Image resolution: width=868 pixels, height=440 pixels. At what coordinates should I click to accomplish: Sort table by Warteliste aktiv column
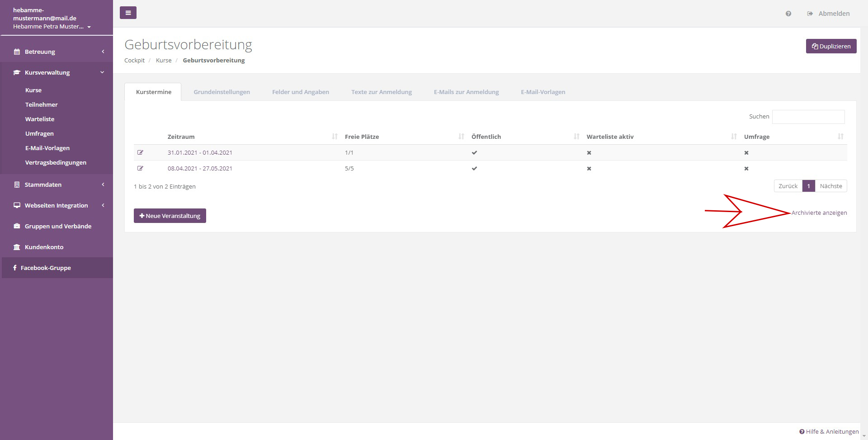(610, 137)
